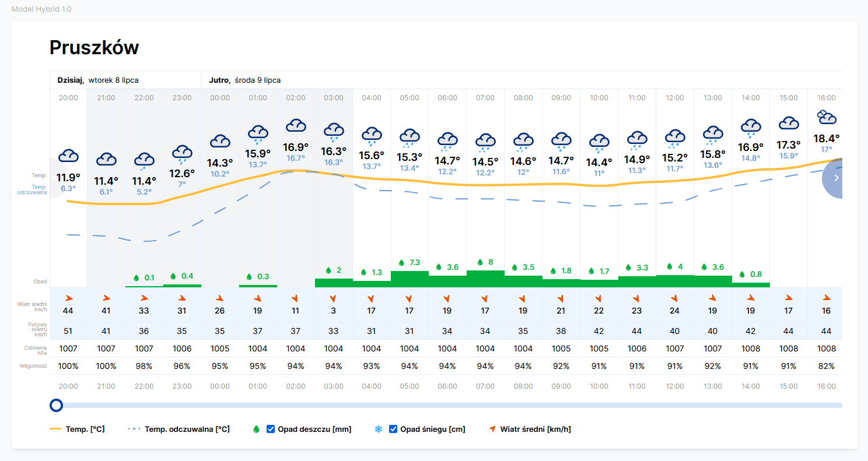This screenshot has width=868, height=461.
Task: Click the raindrop icon beside 7.3 precipitation
Action: [401, 263]
